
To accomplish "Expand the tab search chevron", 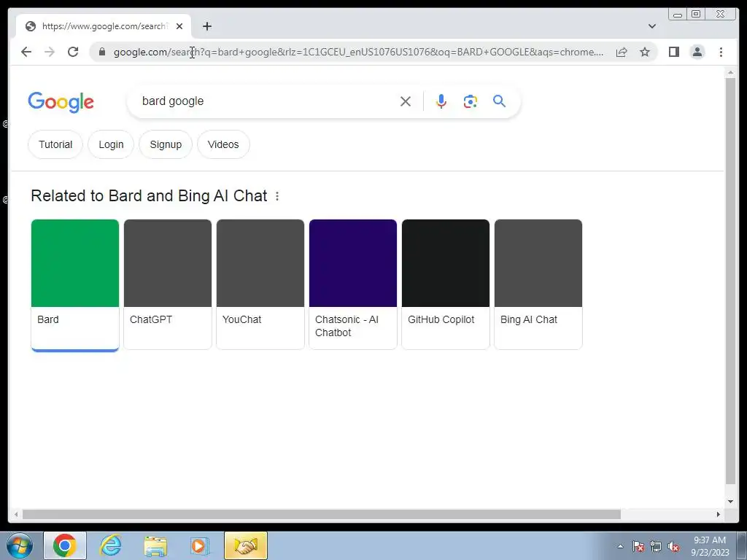I will coord(651,26).
